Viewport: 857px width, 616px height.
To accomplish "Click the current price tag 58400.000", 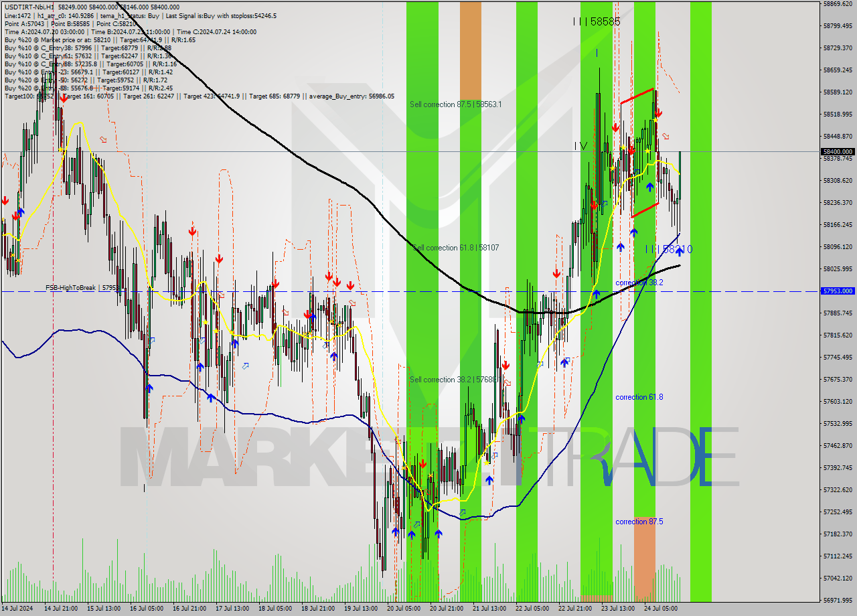I will [838, 152].
